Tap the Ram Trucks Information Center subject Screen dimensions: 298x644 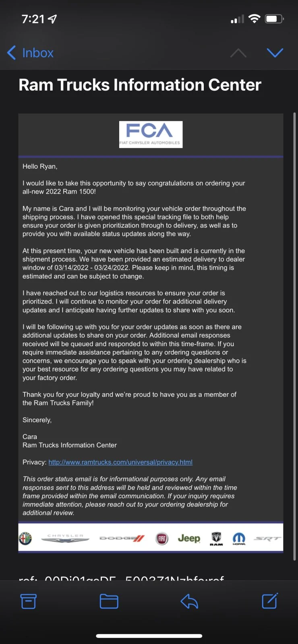[x=140, y=85]
